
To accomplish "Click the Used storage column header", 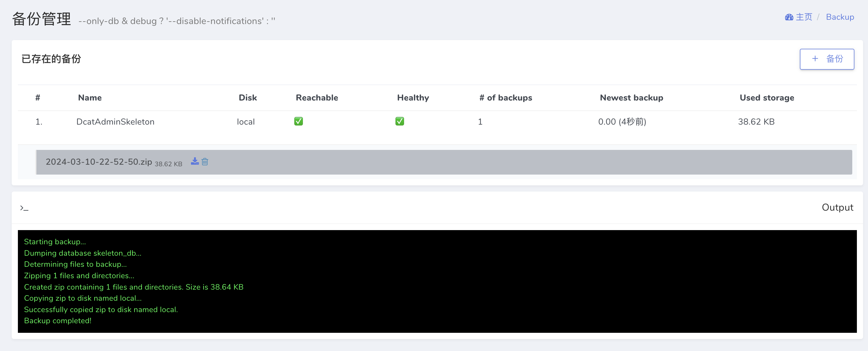I will (767, 98).
